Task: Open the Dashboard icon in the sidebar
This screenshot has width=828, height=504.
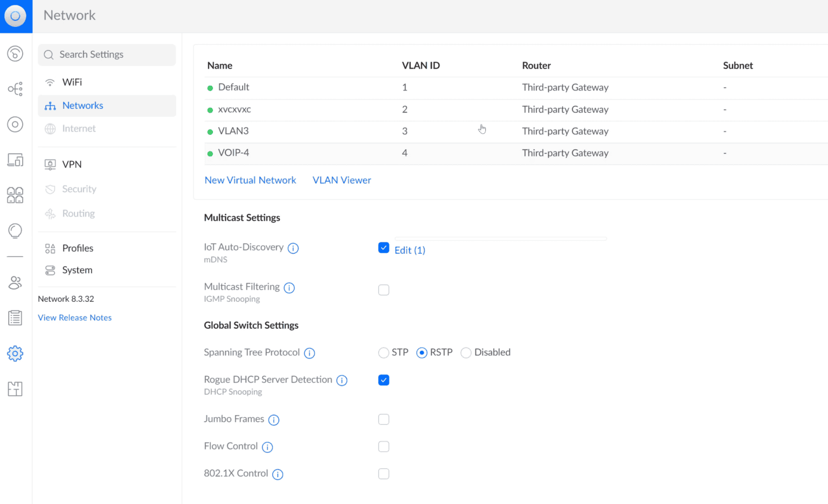Action: (15, 53)
